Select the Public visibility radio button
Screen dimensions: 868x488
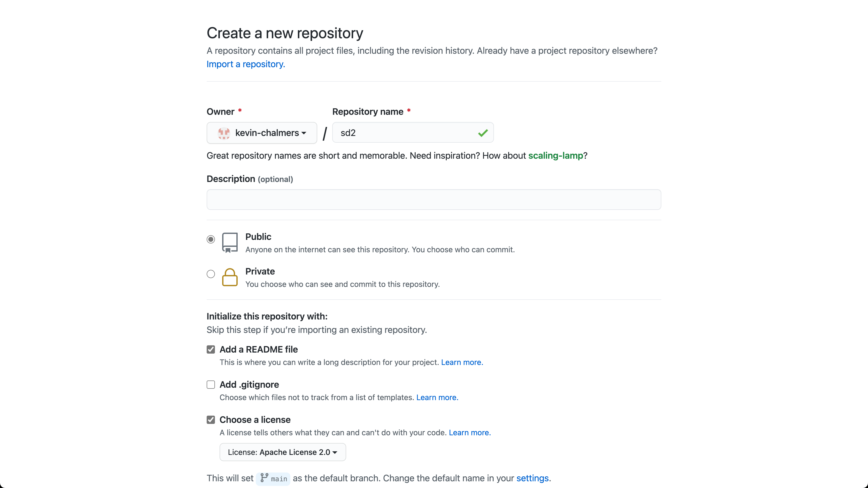tap(211, 239)
